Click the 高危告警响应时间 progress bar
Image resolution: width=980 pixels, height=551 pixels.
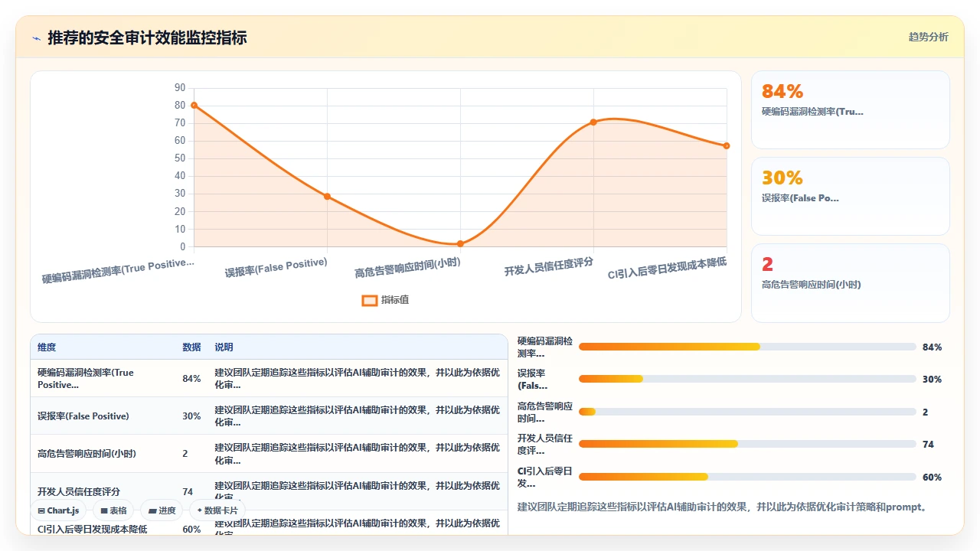(747, 412)
